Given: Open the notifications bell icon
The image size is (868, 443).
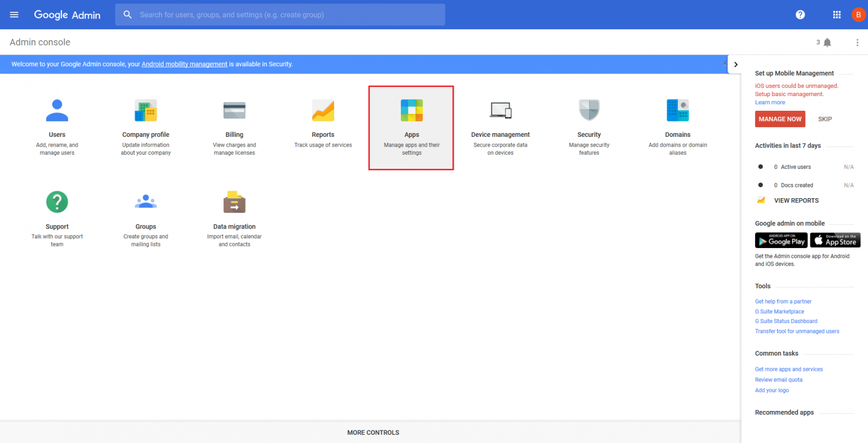Looking at the screenshot, I should pyautogui.click(x=827, y=42).
